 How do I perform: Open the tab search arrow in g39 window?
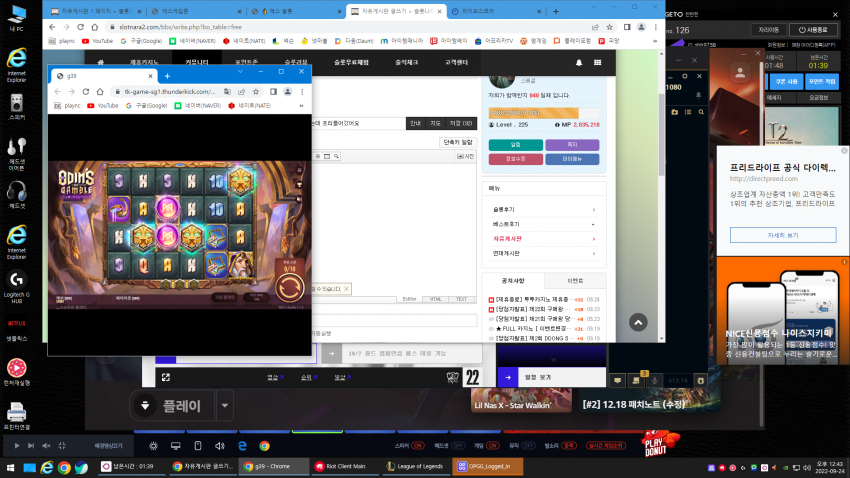tap(240, 71)
